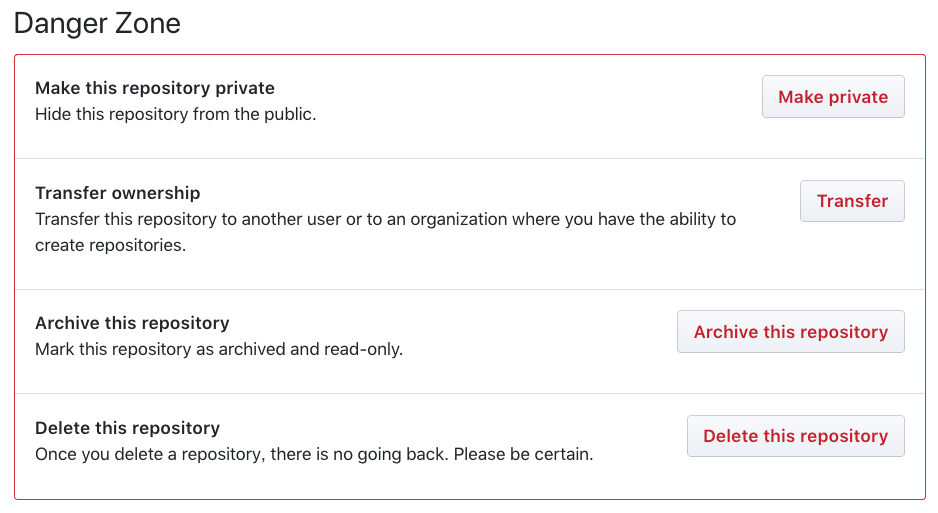Click the divider between Transfer and Archive rows
The width and height of the screenshot is (938, 513).
tap(469, 290)
